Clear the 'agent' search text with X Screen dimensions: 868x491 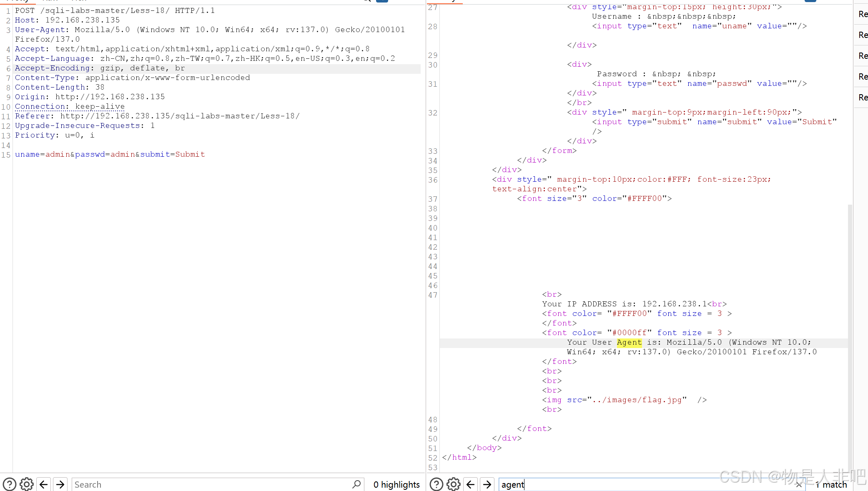pos(798,485)
